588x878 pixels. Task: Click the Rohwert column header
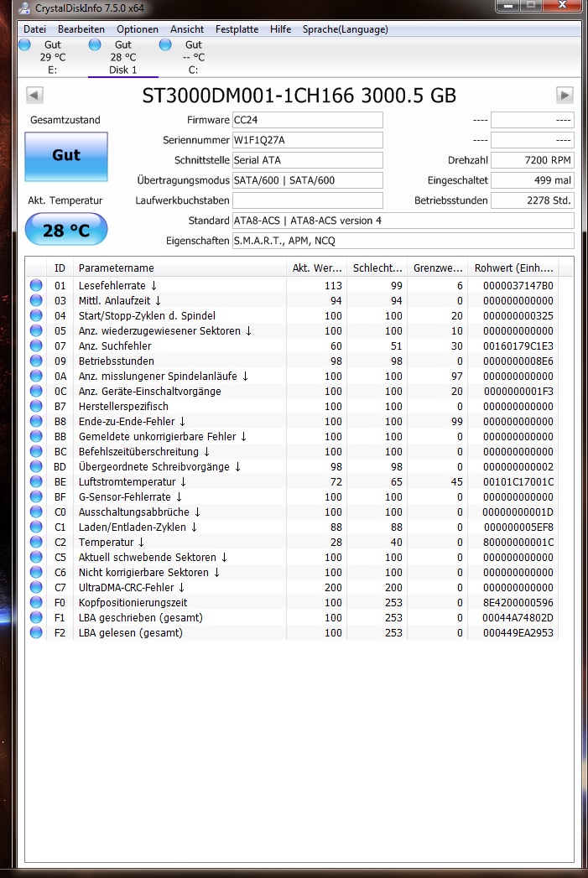coord(513,268)
